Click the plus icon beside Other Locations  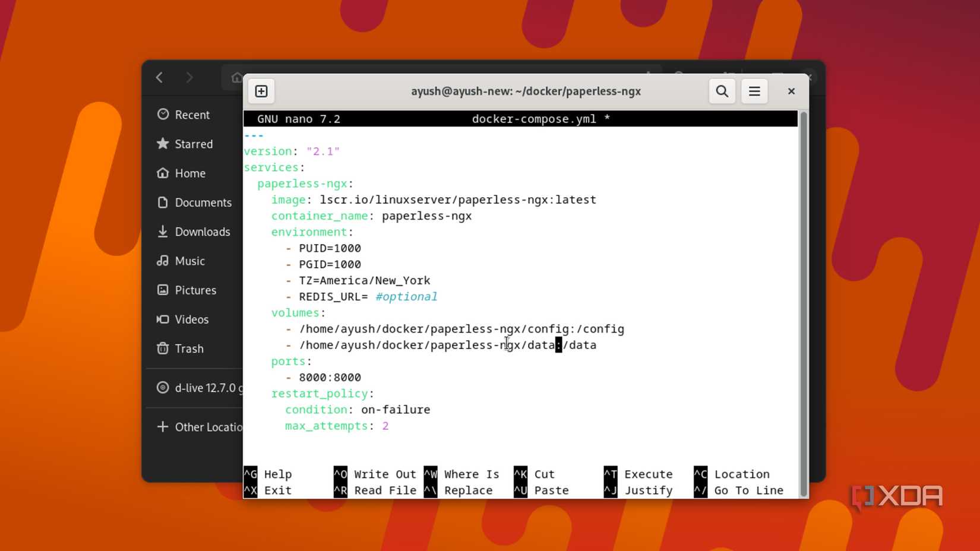[163, 426]
